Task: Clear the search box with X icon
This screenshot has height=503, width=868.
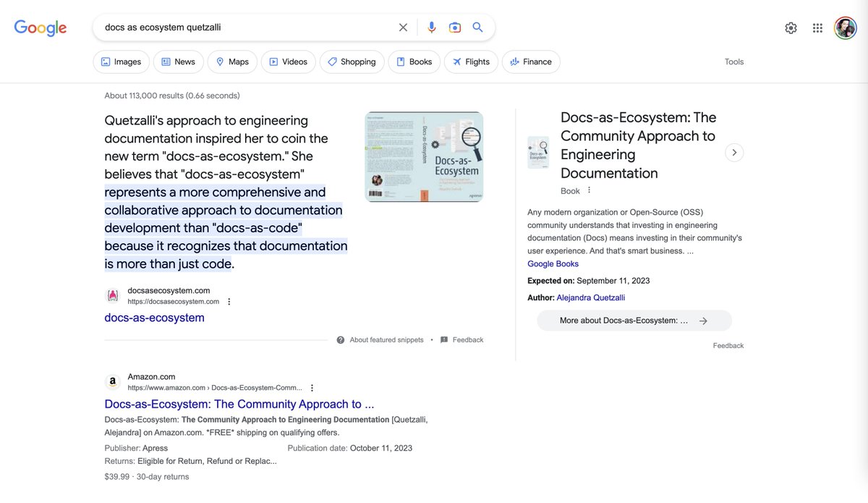Action: 403,28
